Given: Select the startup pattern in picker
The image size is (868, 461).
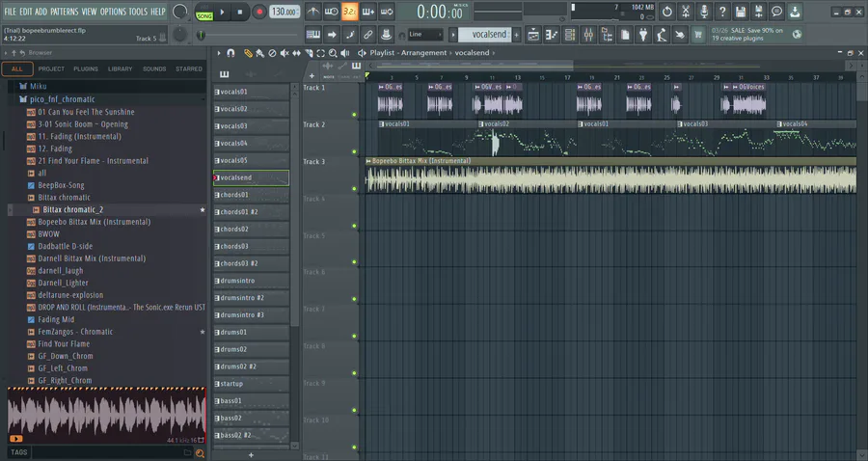Looking at the screenshot, I should coord(252,384).
